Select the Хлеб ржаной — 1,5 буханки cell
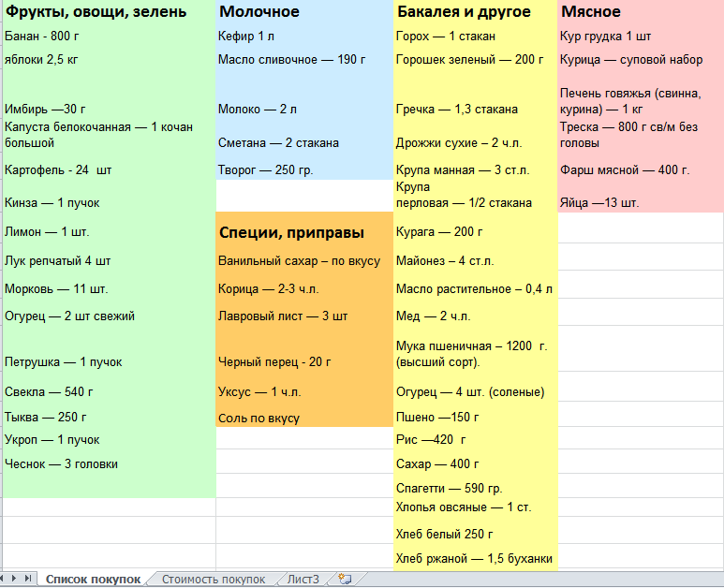Screen dimensions: 724x588 pos(474,559)
